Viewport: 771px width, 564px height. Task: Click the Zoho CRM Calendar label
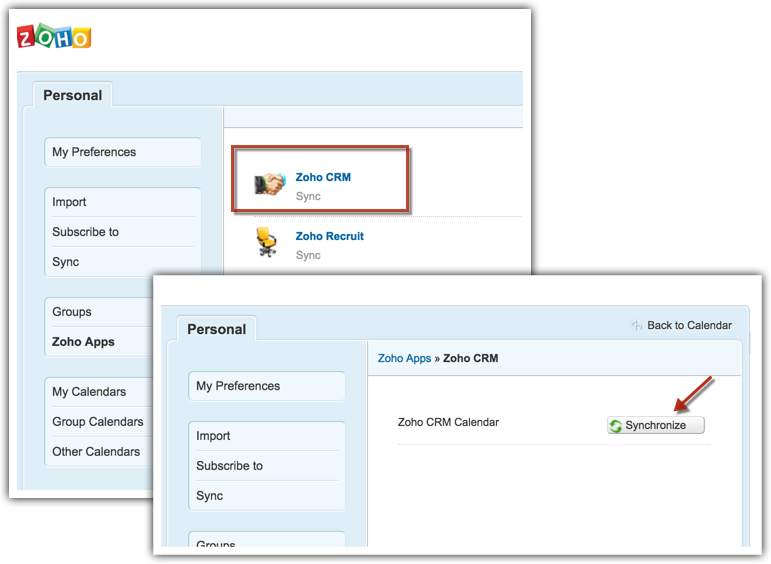(x=448, y=422)
